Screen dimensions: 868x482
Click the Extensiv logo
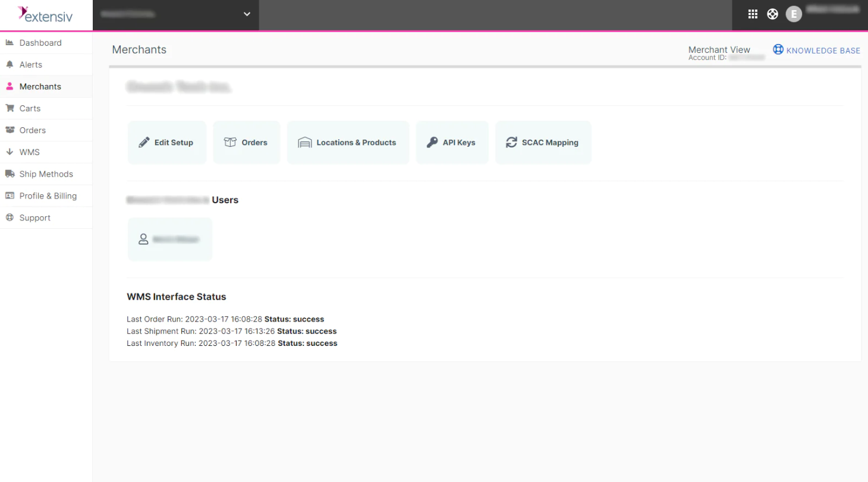[46, 14]
